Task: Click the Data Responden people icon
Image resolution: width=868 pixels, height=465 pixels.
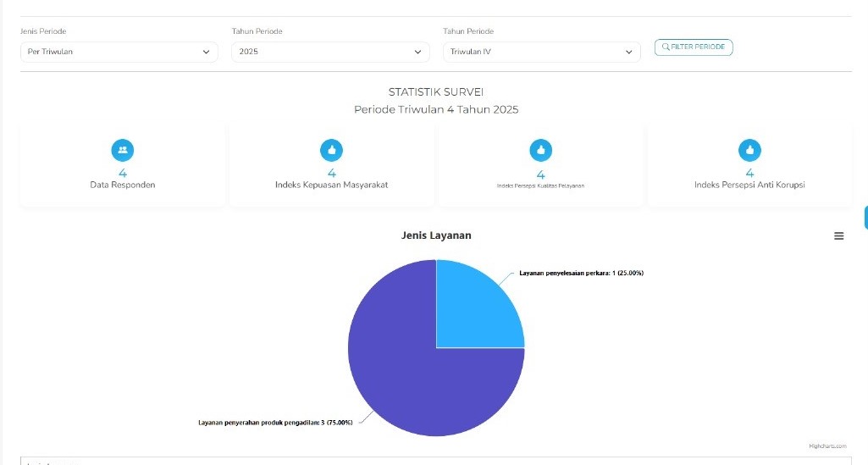Action: (x=123, y=150)
